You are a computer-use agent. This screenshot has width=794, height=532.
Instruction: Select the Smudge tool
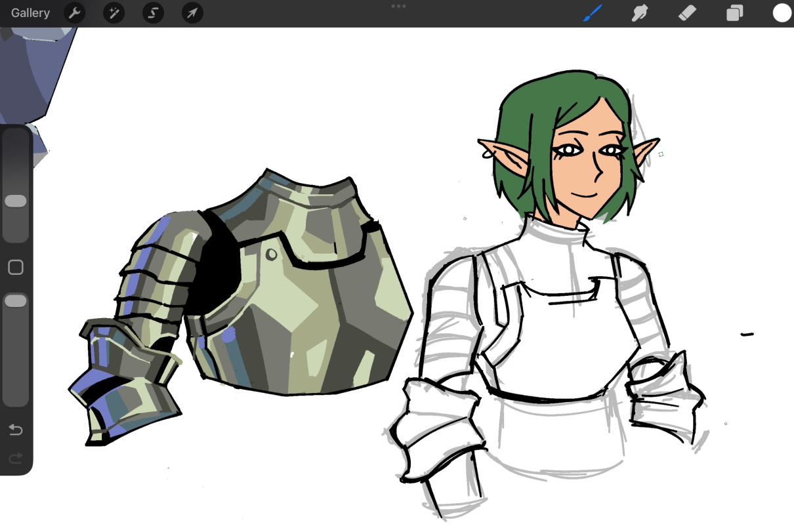(639, 13)
